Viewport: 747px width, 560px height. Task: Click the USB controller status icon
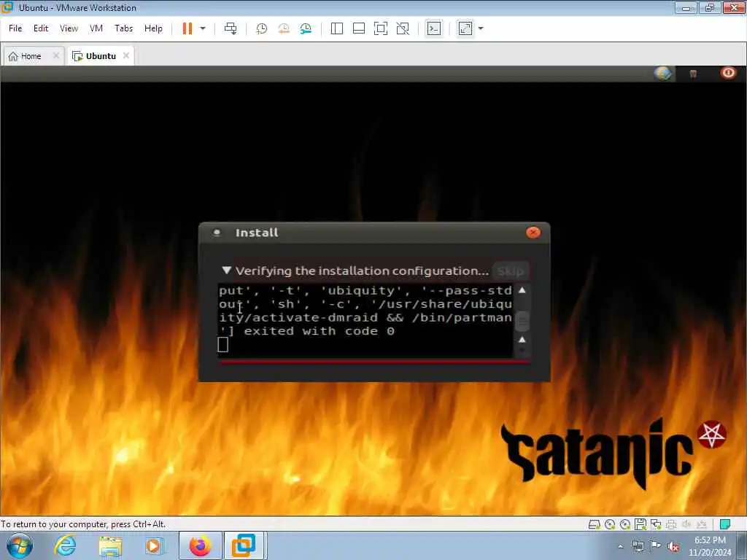click(702, 524)
